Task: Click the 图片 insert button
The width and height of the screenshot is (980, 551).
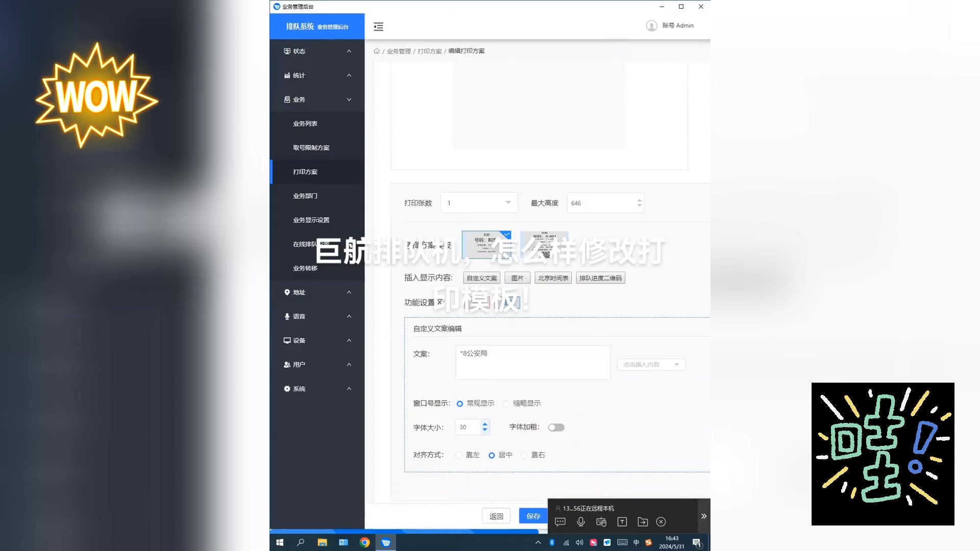Action: pos(517,278)
